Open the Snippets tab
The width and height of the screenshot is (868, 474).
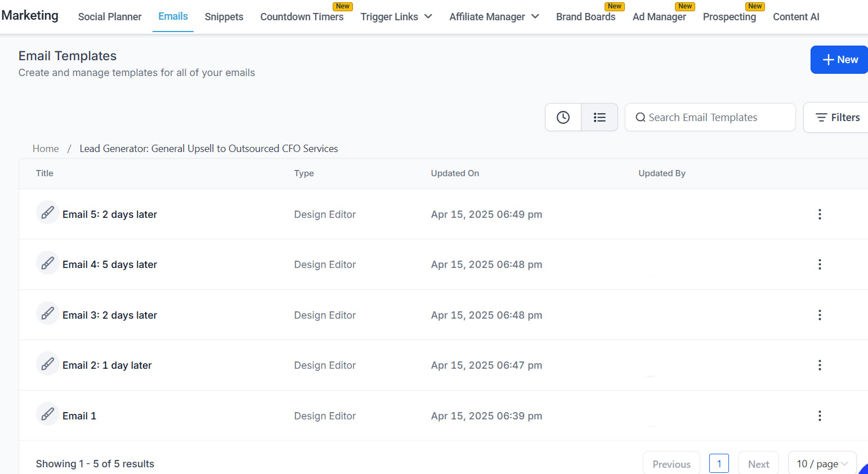pyautogui.click(x=224, y=17)
